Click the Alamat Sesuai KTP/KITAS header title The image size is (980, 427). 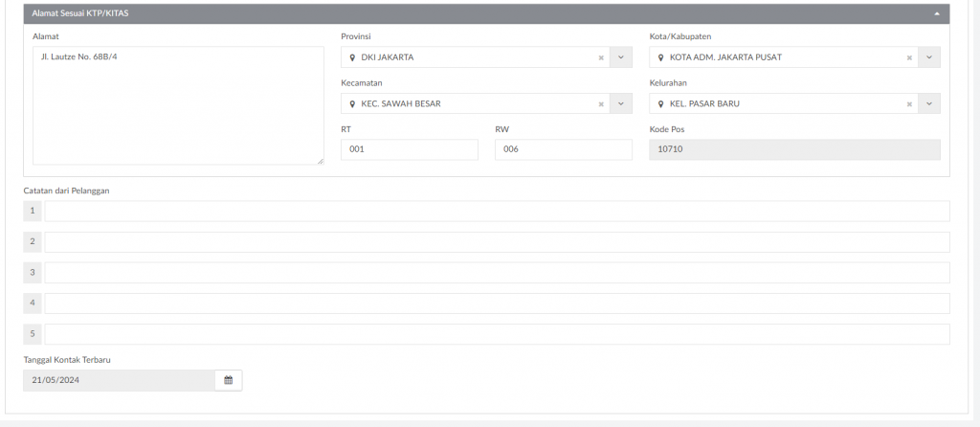pyautogui.click(x=80, y=13)
